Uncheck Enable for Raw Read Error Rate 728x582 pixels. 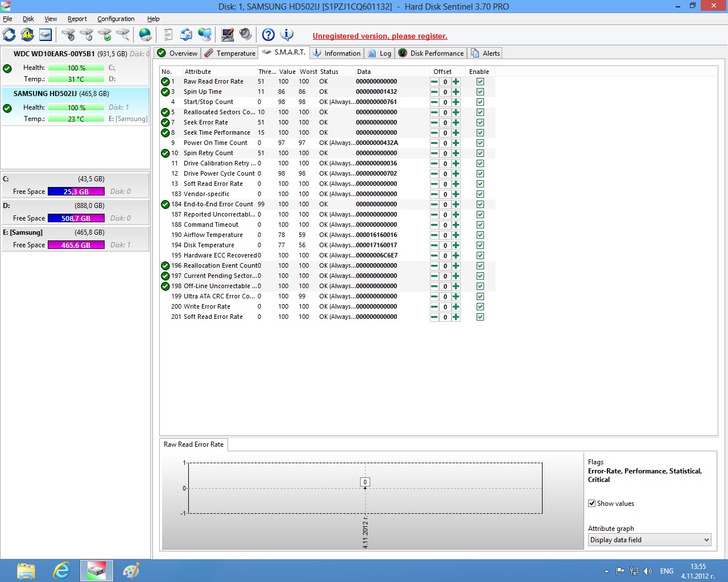coord(480,82)
